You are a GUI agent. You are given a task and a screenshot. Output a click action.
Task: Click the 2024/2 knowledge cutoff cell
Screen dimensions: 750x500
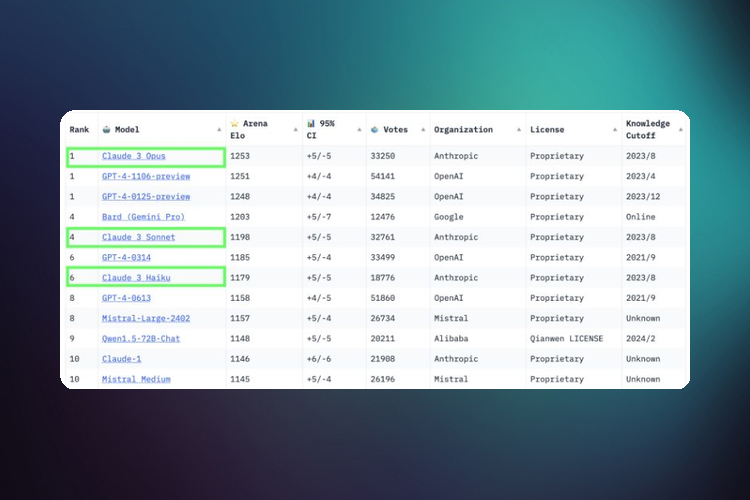click(x=641, y=339)
